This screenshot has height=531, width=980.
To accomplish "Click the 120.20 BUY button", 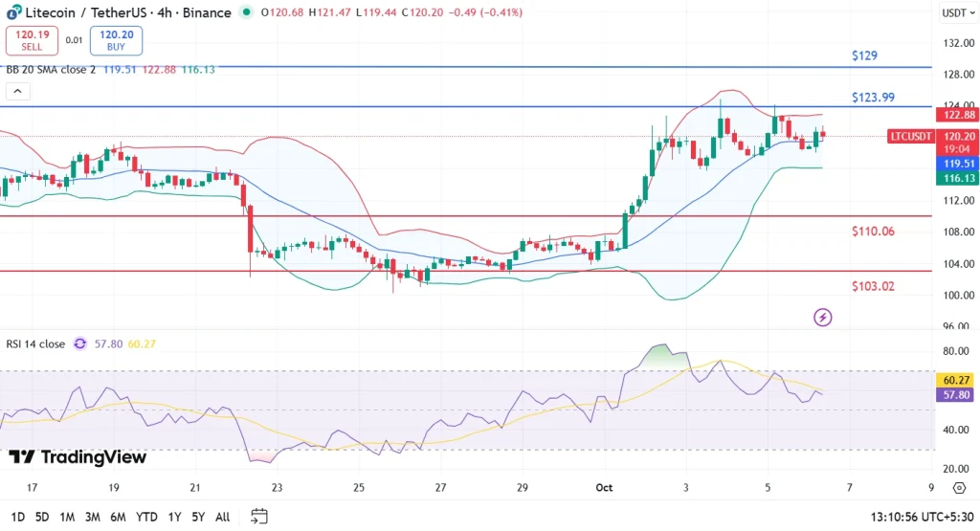I will [116, 40].
